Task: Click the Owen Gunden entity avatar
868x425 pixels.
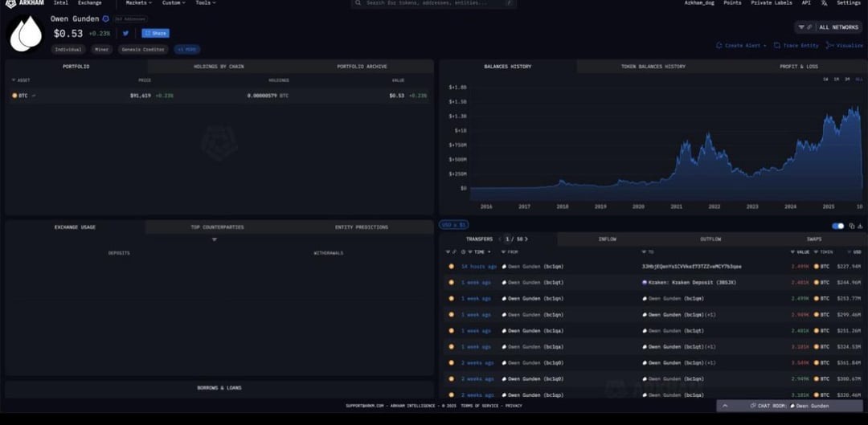Action: (x=26, y=34)
